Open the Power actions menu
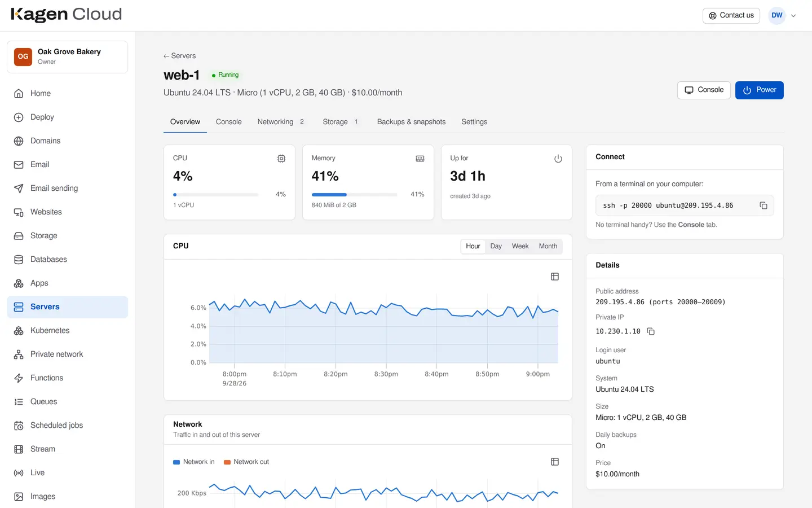Screen dimensions: 812x508 (760, 90)
